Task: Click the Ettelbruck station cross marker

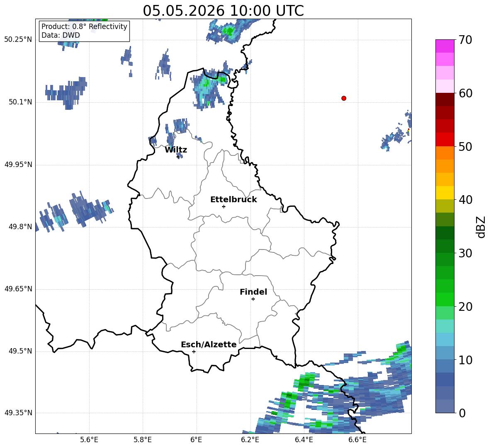Action: (224, 206)
